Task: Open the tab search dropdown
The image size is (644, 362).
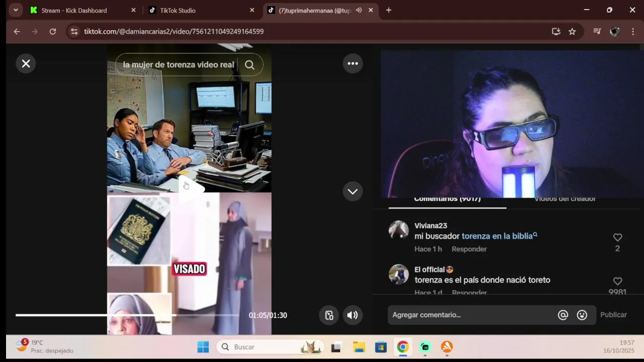Action: (x=16, y=10)
